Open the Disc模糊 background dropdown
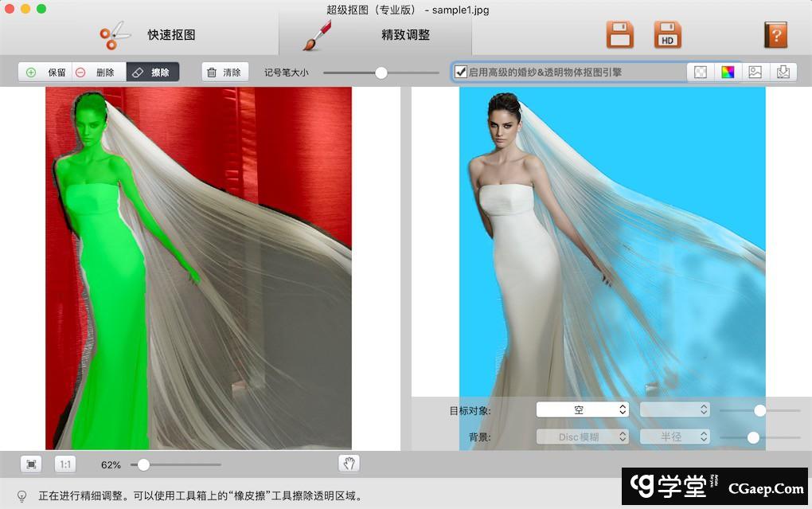This screenshot has width=812, height=509. (582, 437)
